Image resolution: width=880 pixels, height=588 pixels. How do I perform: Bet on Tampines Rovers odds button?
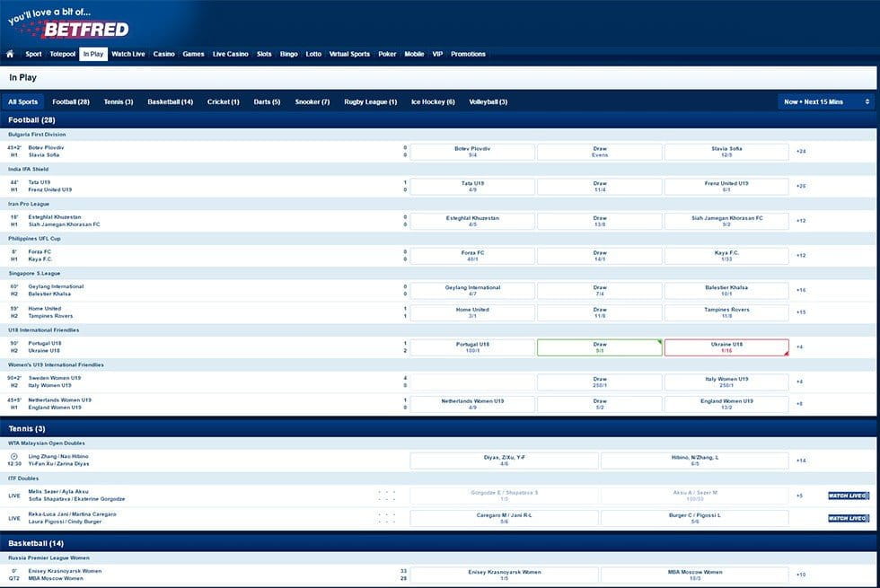point(726,312)
